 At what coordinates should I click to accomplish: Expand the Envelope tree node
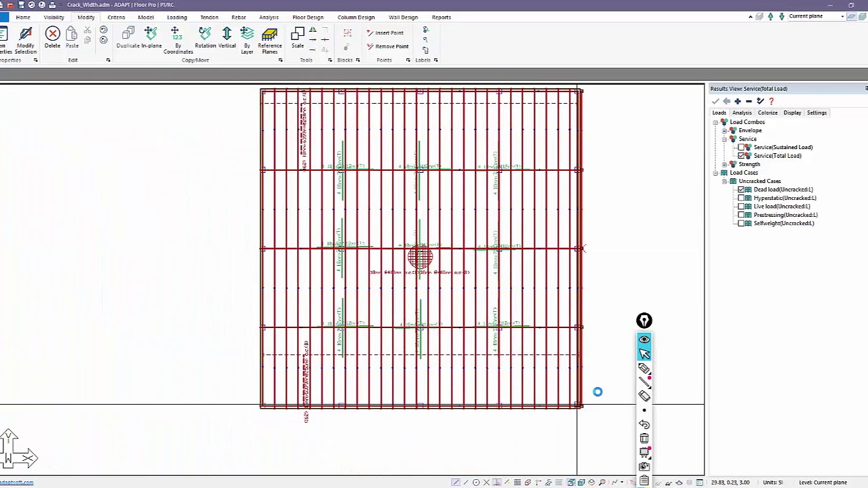tap(724, 130)
